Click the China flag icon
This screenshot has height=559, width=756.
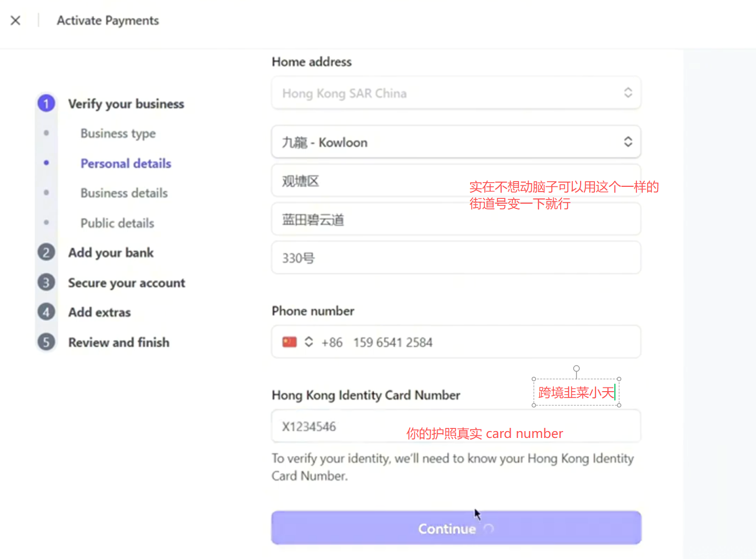click(x=290, y=342)
